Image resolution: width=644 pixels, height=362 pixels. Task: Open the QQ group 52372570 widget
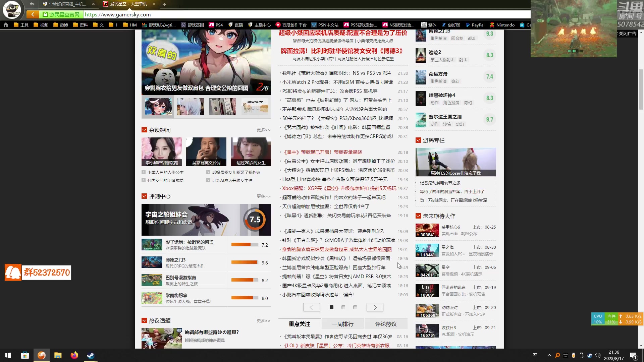[38, 273]
